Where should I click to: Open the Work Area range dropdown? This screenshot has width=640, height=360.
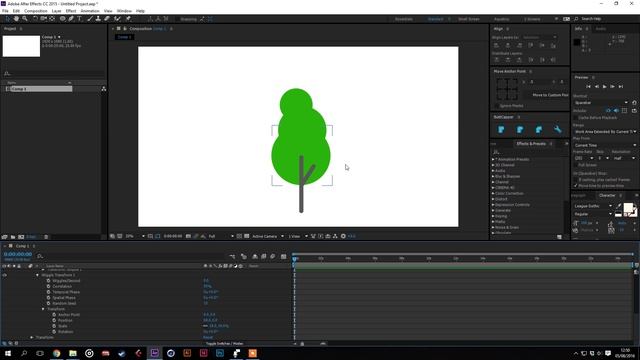point(605,132)
